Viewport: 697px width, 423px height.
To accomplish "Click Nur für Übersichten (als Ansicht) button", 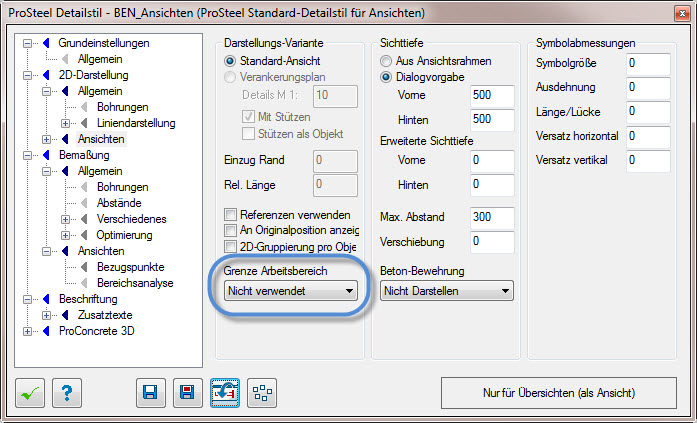I will coord(559,393).
